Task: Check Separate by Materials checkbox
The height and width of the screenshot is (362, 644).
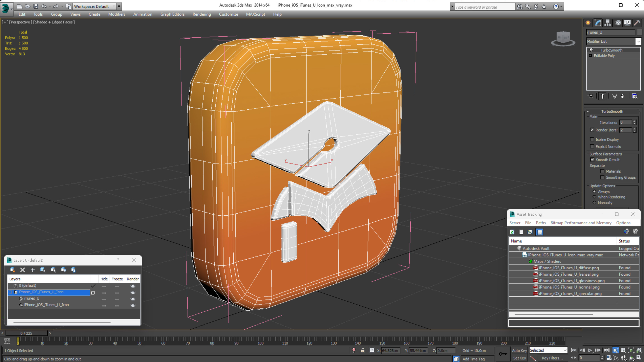Action: 602,171
